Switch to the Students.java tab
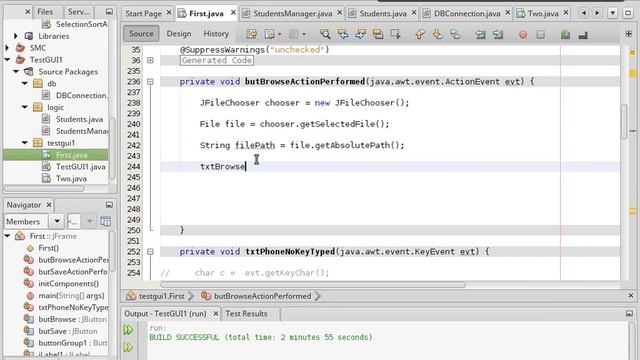Screen dimensions: 640x360 pos(383,13)
